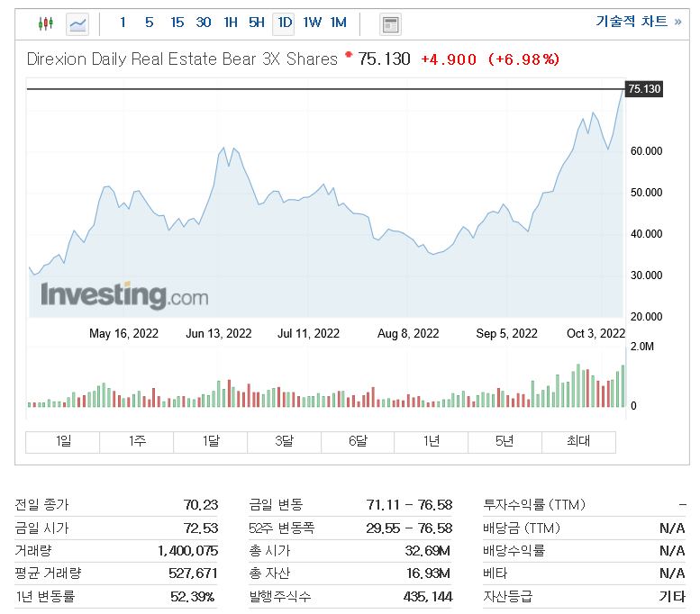700x614 pixels.
Task: Show the 1일 time range
Action: click(x=62, y=442)
